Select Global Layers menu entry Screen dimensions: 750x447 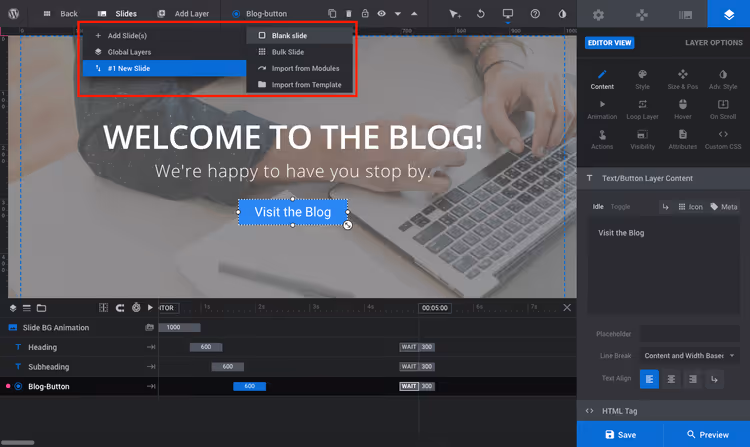[x=164, y=52]
